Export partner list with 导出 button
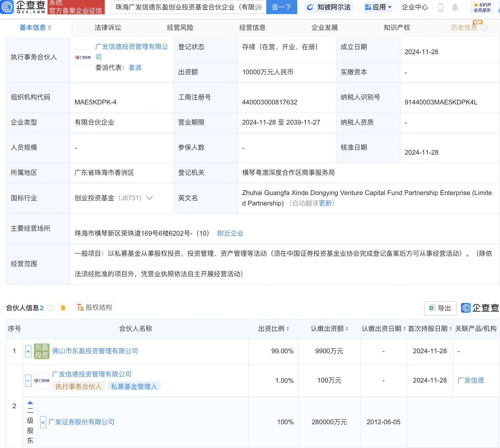The image size is (500, 448). 440,308
